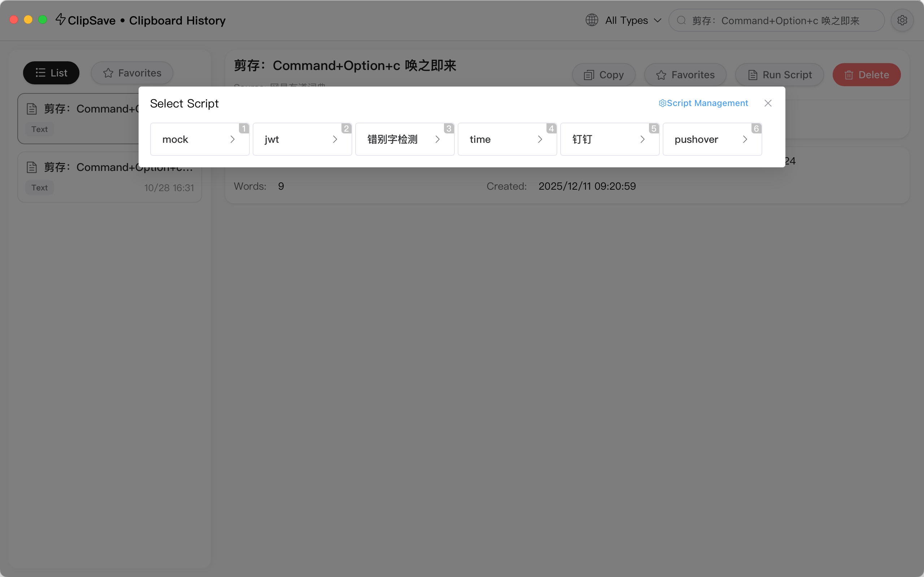Click the search magnifier icon
Screen dimensions: 924x577
[681, 20]
